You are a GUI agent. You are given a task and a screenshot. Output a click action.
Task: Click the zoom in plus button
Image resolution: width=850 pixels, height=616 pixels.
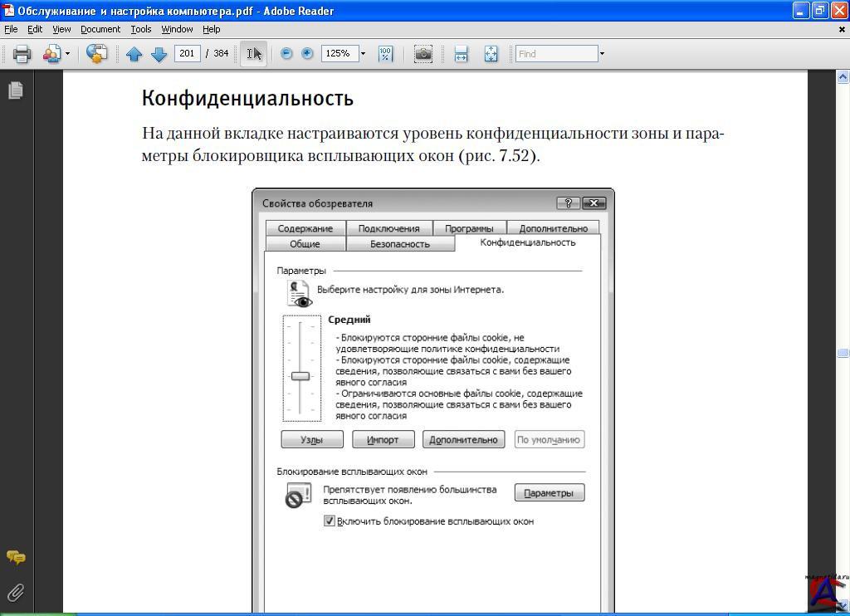coord(307,54)
